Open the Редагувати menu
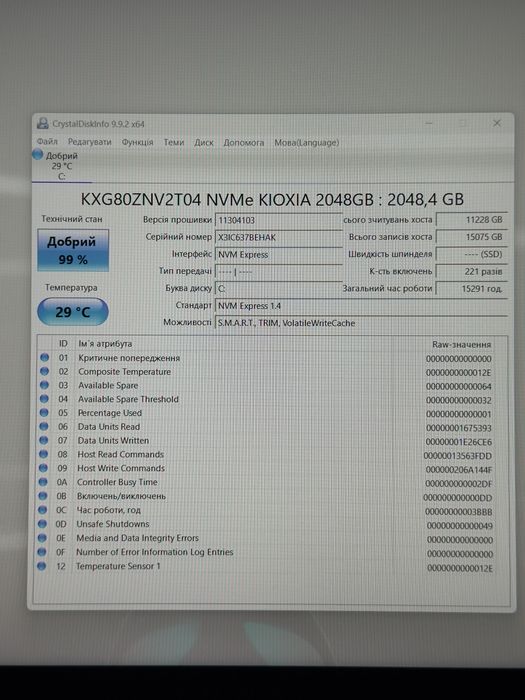The width and height of the screenshot is (525, 700). click(89, 142)
